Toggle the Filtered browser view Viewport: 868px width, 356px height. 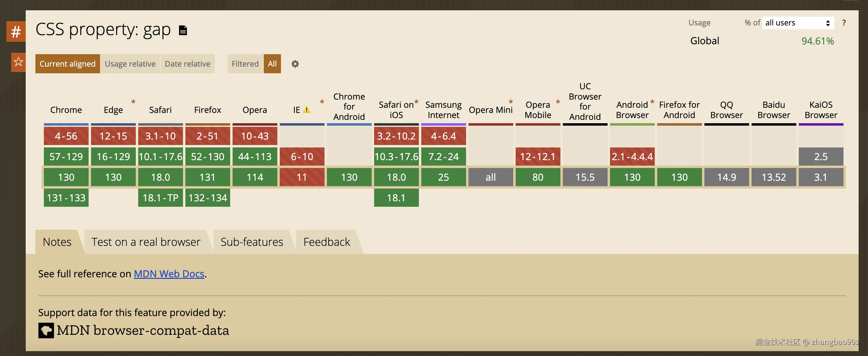click(245, 64)
